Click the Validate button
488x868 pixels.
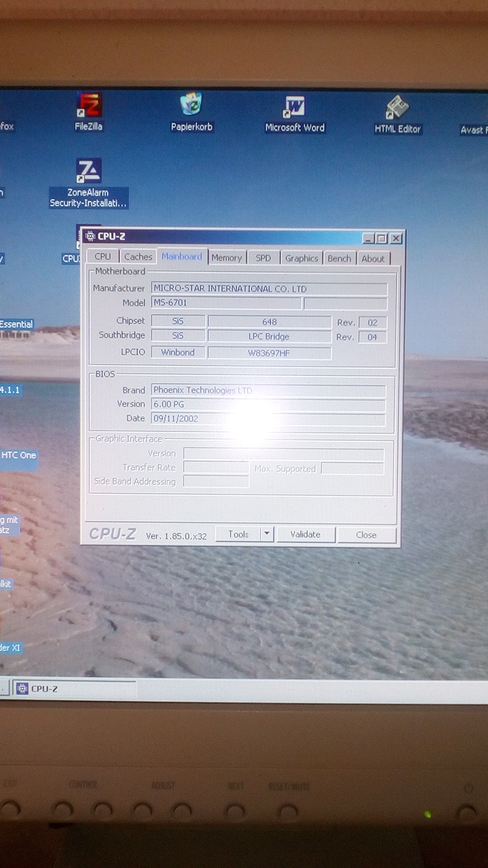pyautogui.click(x=305, y=534)
